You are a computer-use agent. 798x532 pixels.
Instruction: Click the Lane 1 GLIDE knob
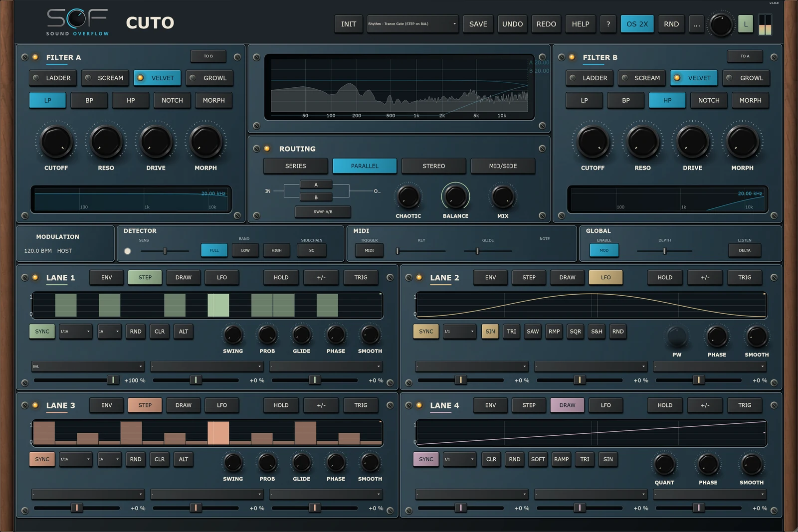click(301, 335)
